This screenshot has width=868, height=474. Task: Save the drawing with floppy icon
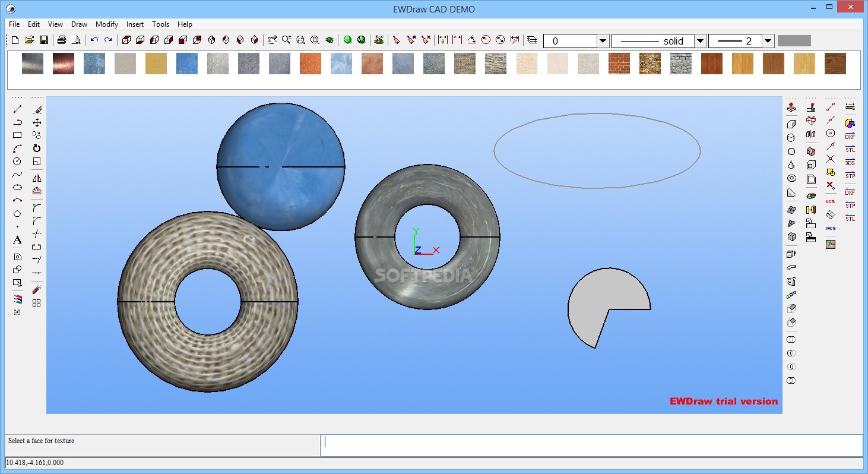pyautogui.click(x=44, y=40)
